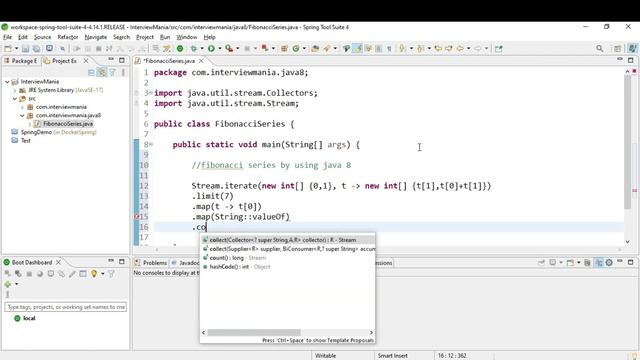Collapse the src folder node
The height and width of the screenshot is (360, 640).
click(15, 98)
